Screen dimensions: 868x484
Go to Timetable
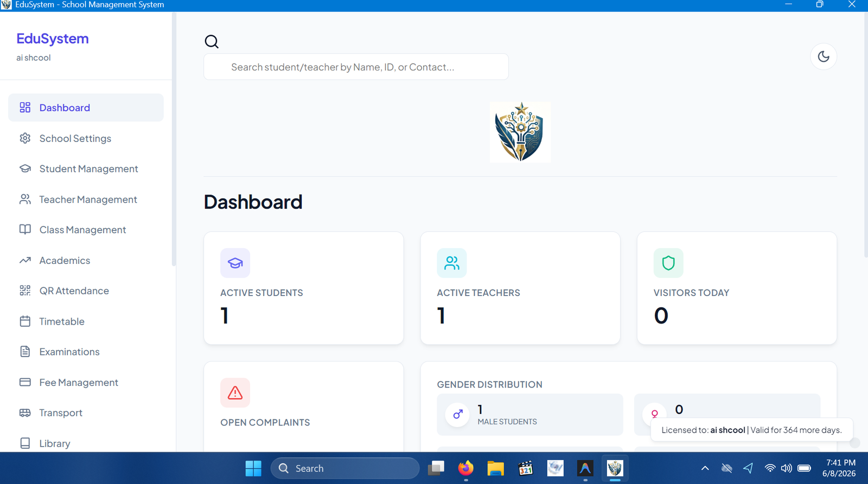[86, 321]
